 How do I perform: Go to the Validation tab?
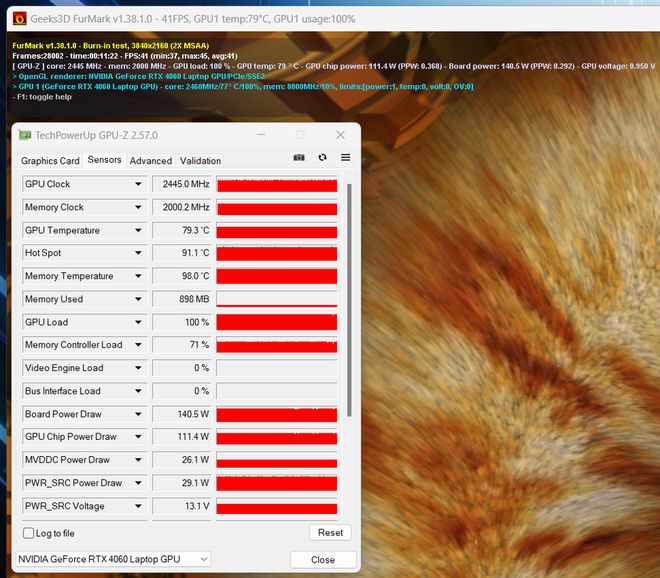(x=200, y=161)
